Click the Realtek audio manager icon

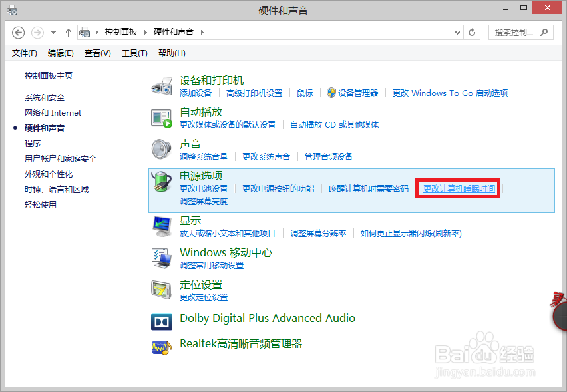[162, 347]
